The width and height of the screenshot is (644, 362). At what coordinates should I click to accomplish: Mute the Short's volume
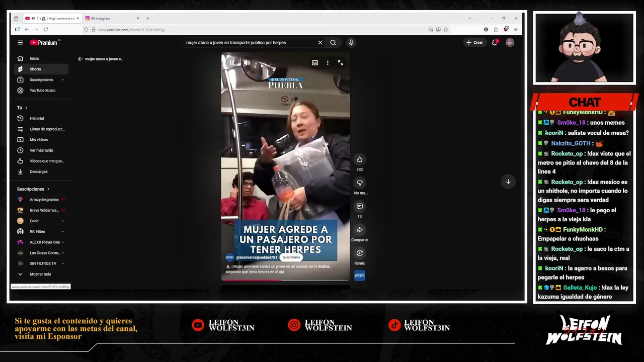(x=247, y=63)
